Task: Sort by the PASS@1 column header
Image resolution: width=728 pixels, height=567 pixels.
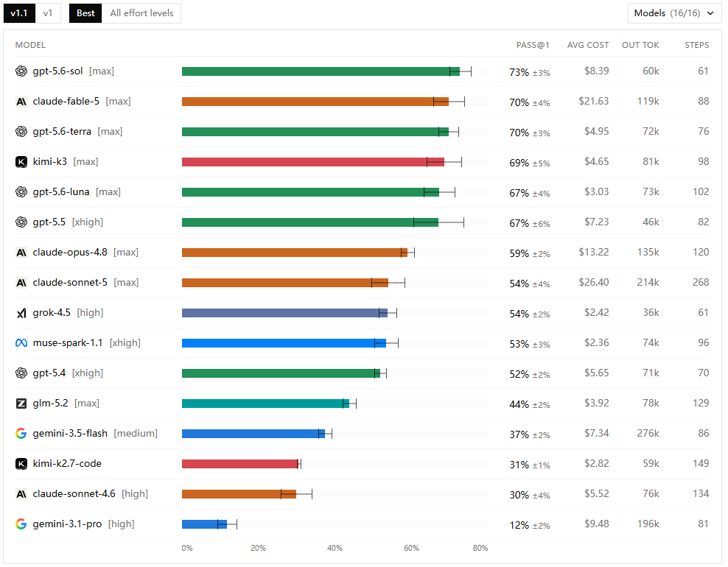Action: click(533, 45)
